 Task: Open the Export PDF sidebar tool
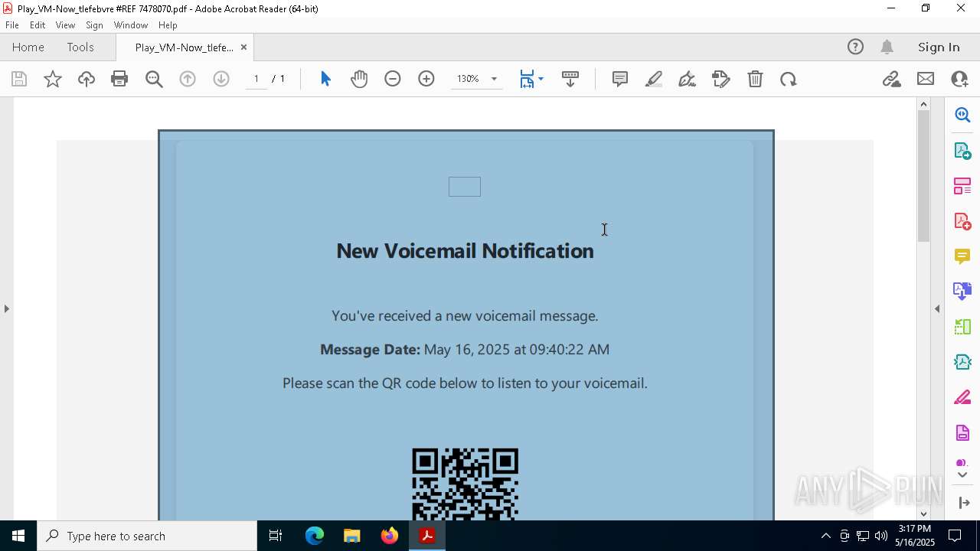coord(962,151)
